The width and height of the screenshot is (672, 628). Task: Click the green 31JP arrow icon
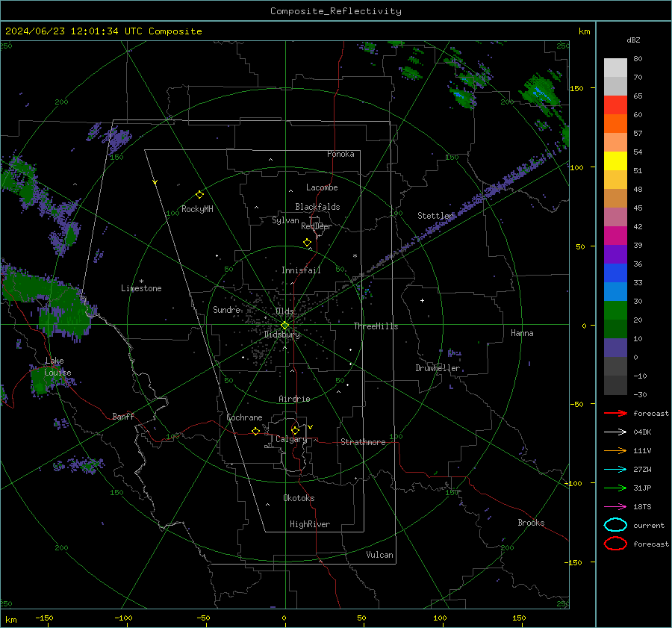615,488
